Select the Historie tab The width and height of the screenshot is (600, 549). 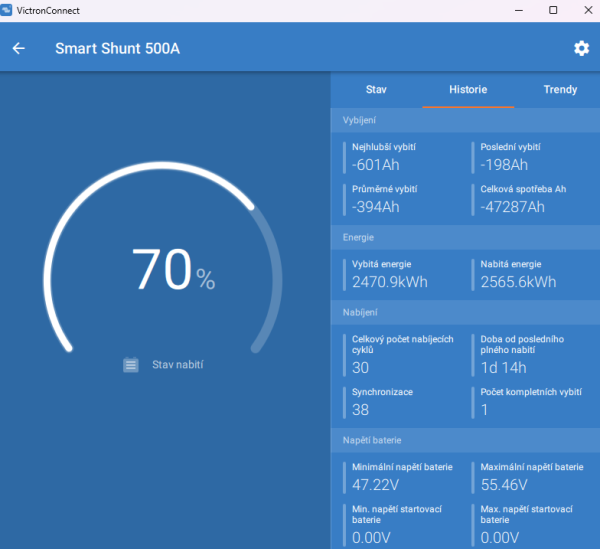[x=468, y=90]
